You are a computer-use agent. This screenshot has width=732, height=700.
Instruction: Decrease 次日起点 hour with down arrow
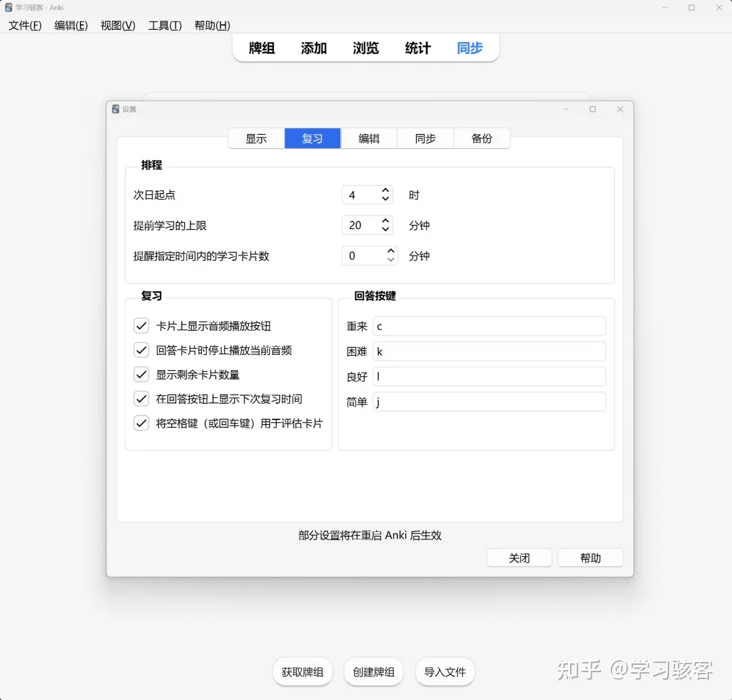(x=386, y=199)
